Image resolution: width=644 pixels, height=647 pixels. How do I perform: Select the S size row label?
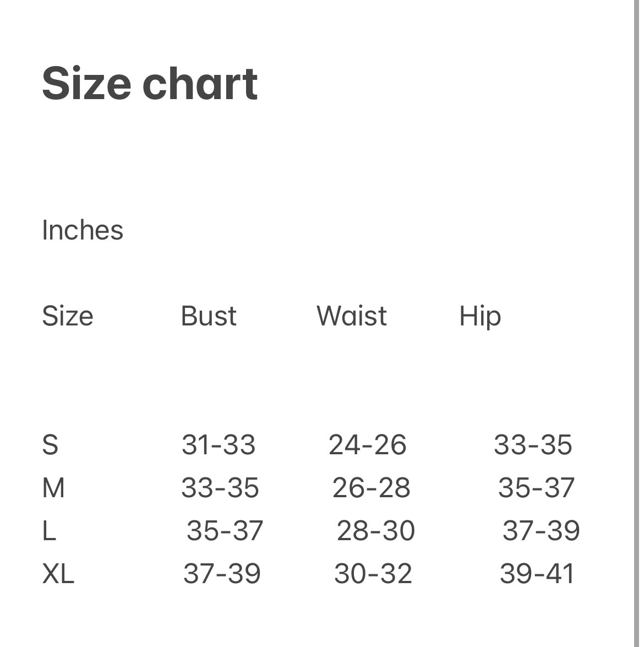pyautogui.click(x=50, y=445)
